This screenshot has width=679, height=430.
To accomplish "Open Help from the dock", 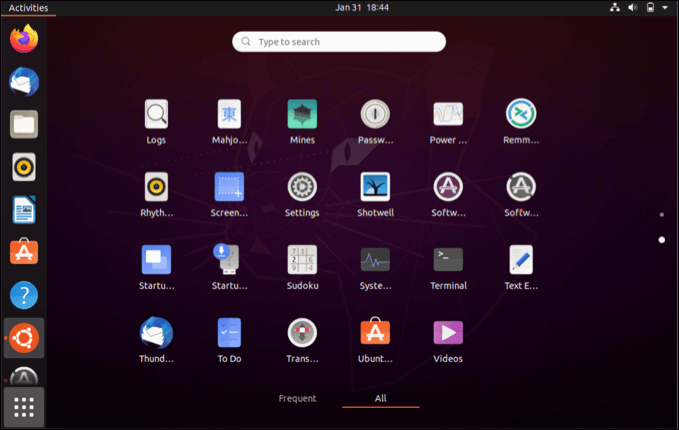I will [24, 295].
